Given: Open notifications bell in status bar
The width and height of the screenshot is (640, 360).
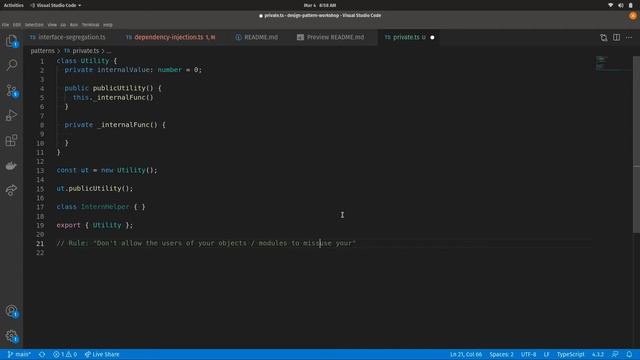Looking at the screenshot, I should pyautogui.click(x=629, y=354).
